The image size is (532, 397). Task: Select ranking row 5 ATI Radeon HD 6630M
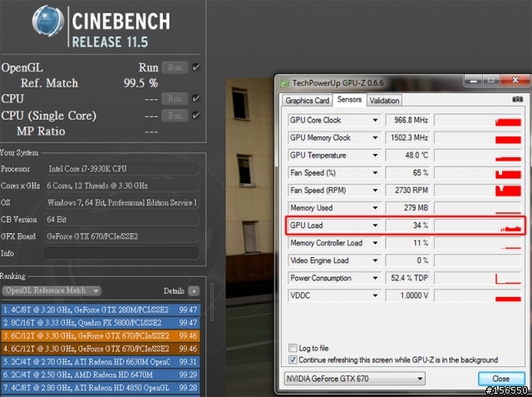coord(101,362)
